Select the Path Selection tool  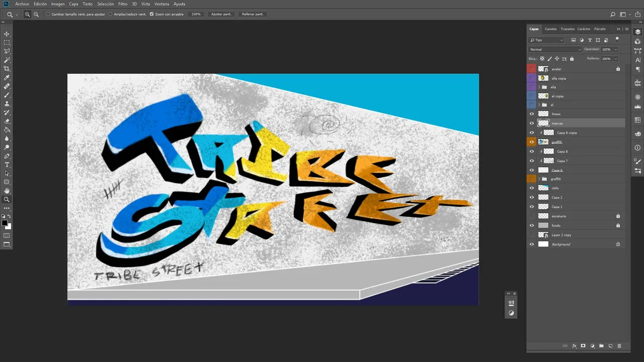[7, 173]
